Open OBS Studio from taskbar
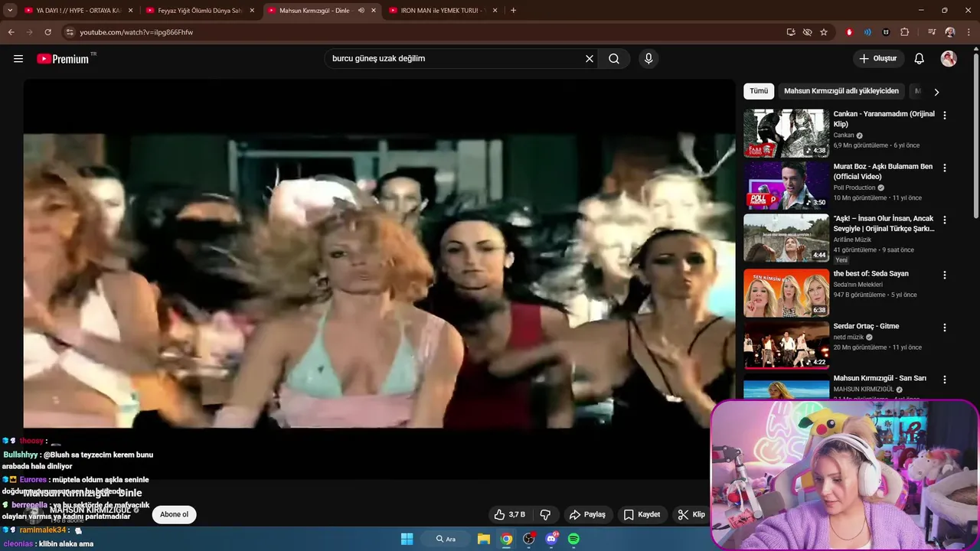Image resolution: width=980 pixels, height=551 pixels. [x=529, y=539]
